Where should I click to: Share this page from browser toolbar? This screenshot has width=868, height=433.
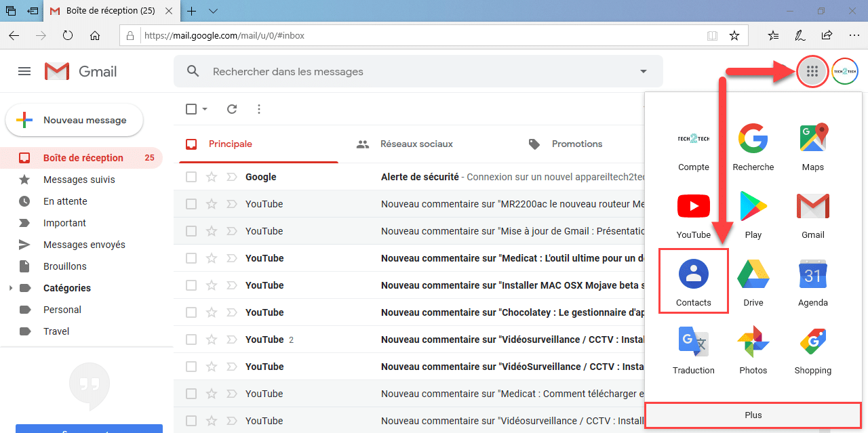pyautogui.click(x=827, y=35)
